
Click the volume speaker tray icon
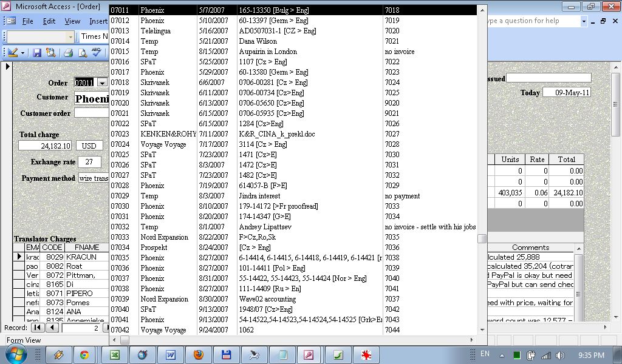(560, 356)
